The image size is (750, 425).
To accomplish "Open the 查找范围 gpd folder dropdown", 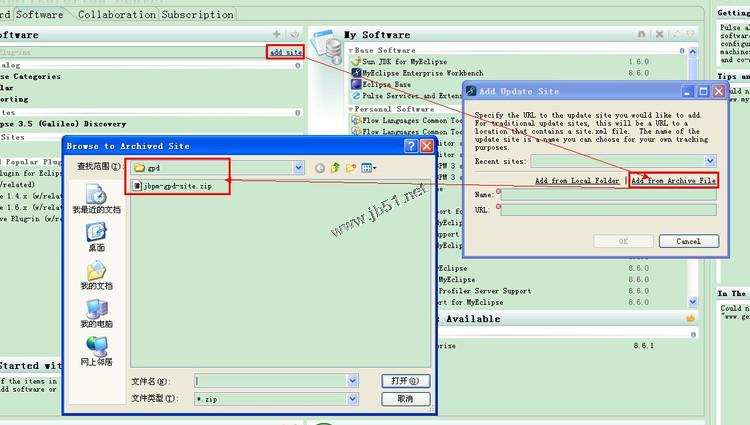I will click(x=298, y=168).
